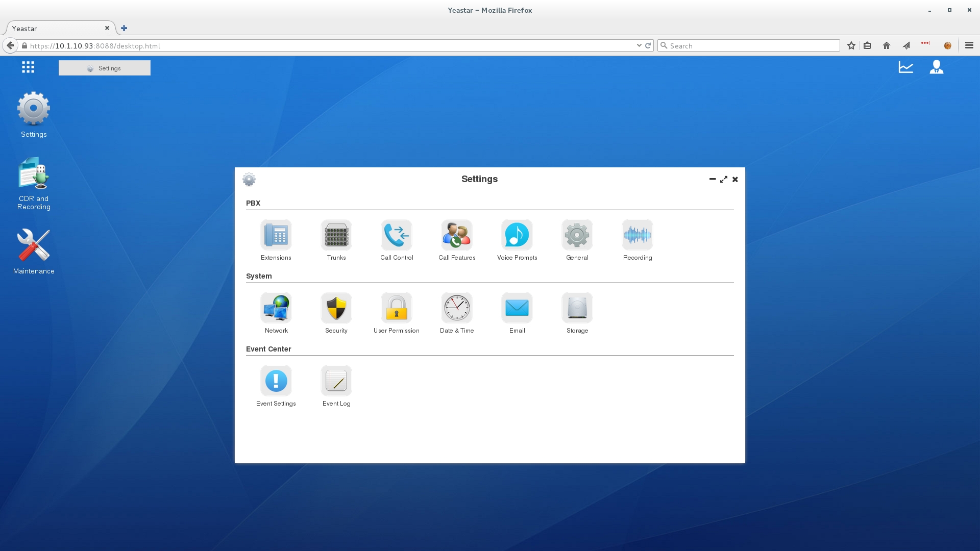The image size is (980, 551).
Task: Click the site security lock icon
Action: coord(24,45)
